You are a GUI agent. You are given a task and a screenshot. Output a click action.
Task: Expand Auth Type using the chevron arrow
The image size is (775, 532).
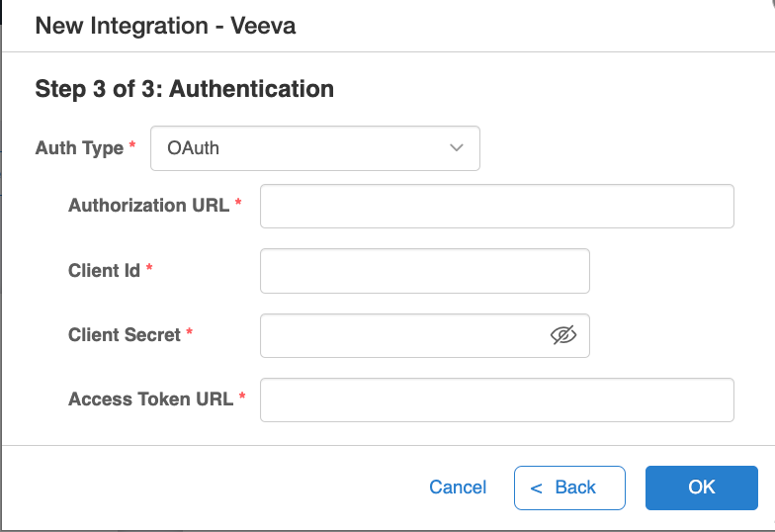click(x=457, y=148)
